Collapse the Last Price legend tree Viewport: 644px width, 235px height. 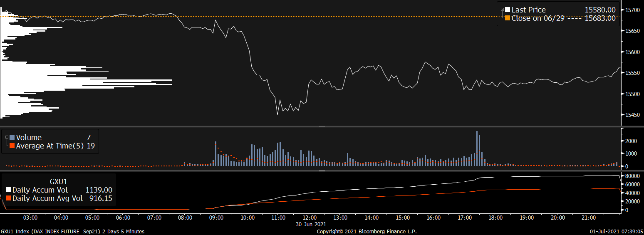[x=502, y=10]
